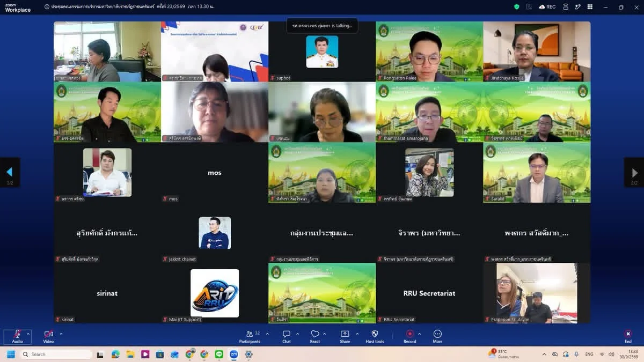
Task: Show hidden system tray icons
Action: point(544,354)
